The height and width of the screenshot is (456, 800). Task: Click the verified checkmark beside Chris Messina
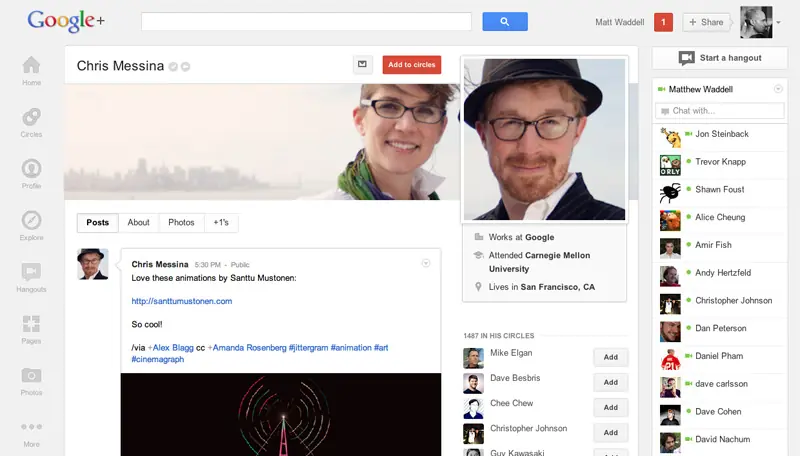[x=173, y=66]
